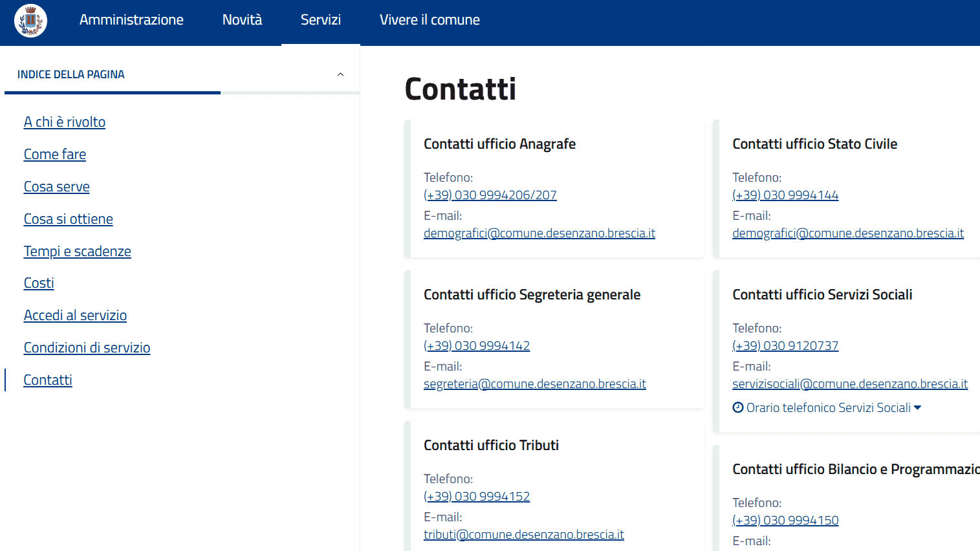Email tributi@comune.desenzano.brescia.it
The height and width of the screenshot is (551, 980).
click(x=524, y=535)
